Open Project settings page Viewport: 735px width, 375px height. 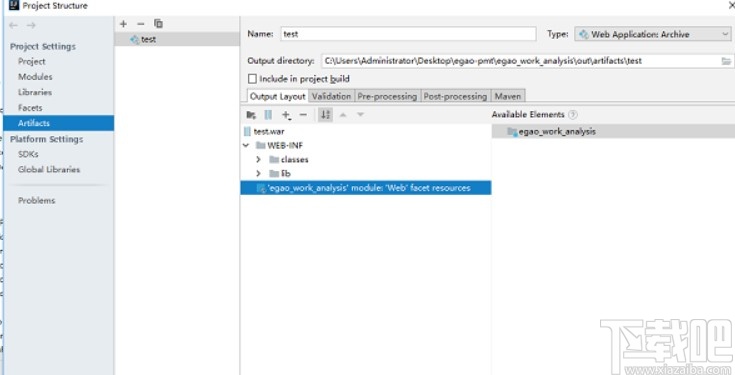pos(32,61)
